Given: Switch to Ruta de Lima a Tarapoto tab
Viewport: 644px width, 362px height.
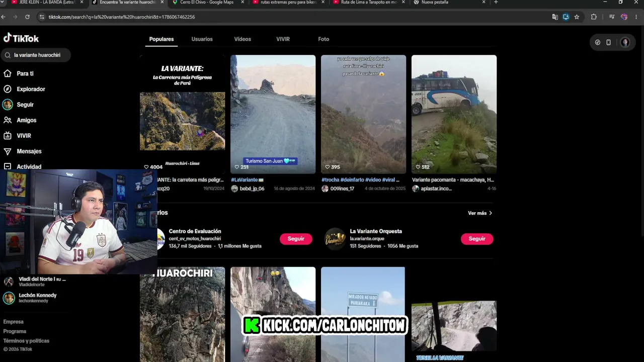Looking at the screenshot, I should pos(369,3).
